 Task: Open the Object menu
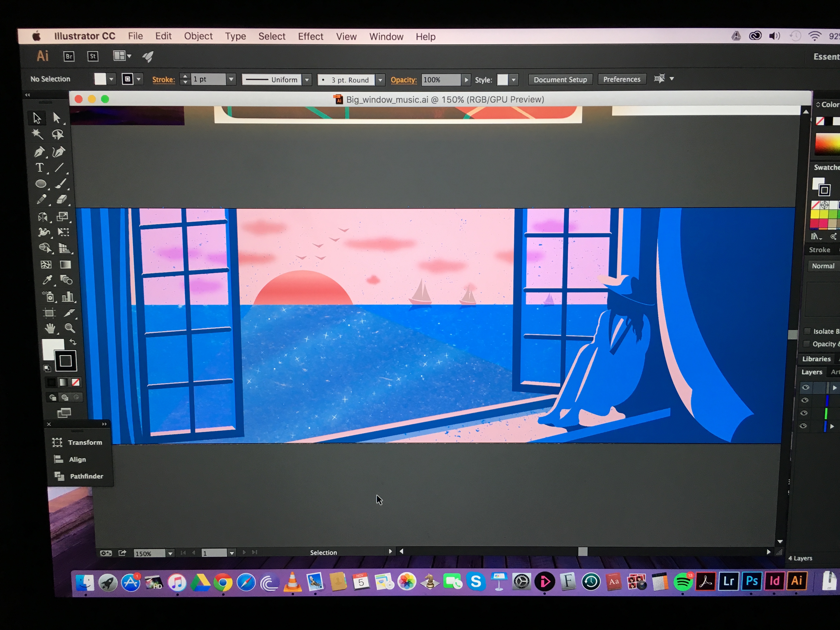pyautogui.click(x=198, y=36)
